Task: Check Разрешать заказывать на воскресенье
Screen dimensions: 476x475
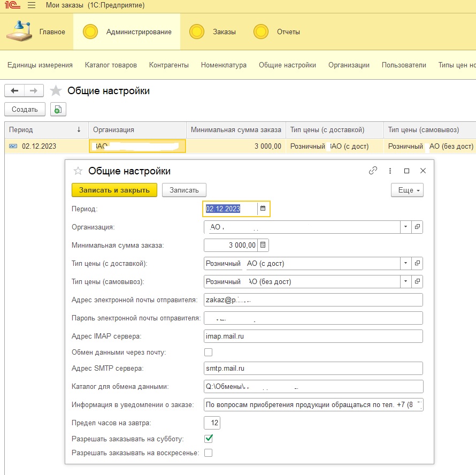Action: tap(209, 453)
